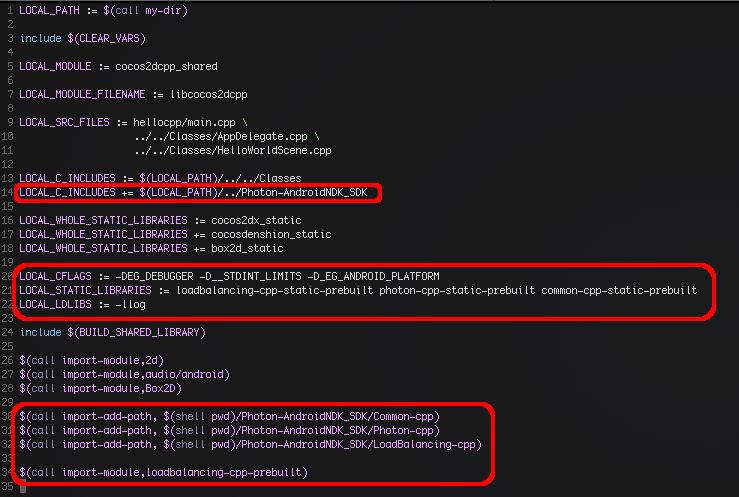Click the -llog linker flag

pyautogui.click(x=131, y=304)
